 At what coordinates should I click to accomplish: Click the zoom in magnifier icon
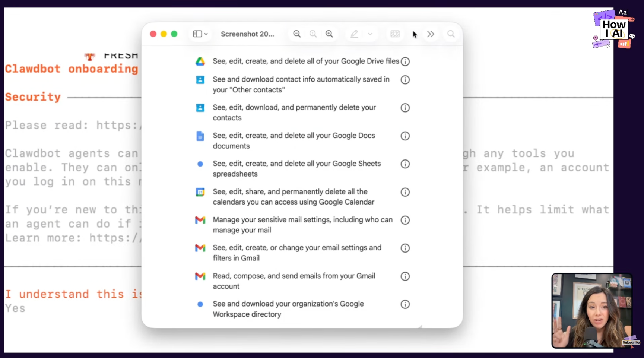click(329, 34)
